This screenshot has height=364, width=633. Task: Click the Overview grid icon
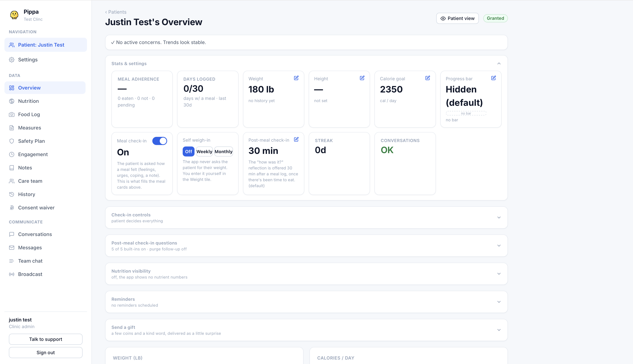(12, 88)
